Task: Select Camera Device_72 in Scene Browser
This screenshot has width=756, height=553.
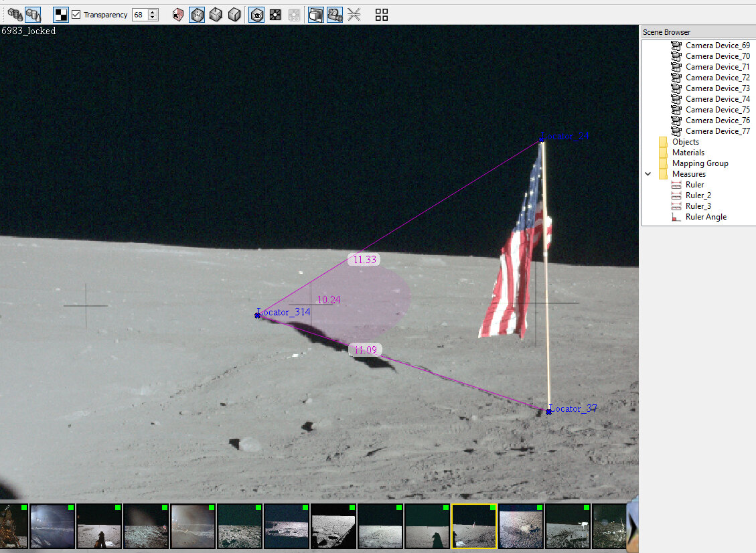Action: [717, 78]
